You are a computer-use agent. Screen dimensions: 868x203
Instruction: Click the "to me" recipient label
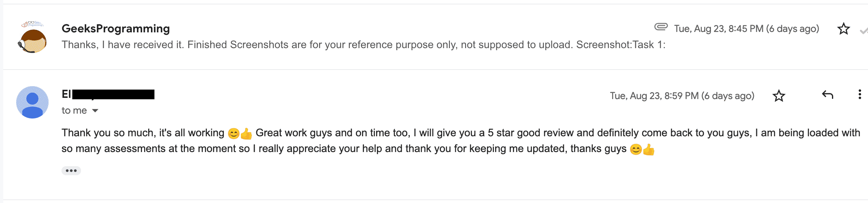coord(74,111)
